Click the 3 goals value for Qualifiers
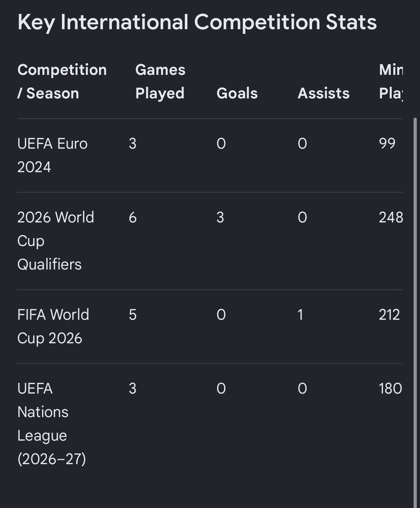Viewport: 420px width, 508px height. point(220,217)
